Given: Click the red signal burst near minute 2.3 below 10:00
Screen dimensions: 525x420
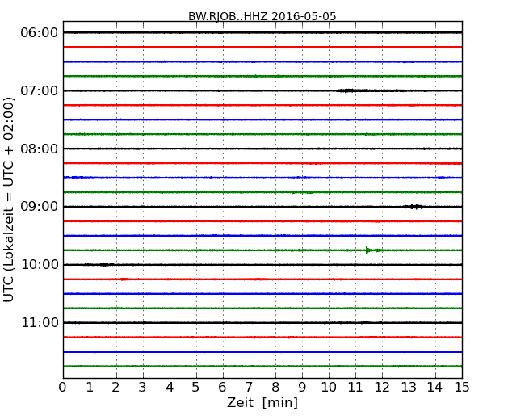Looking at the screenshot, I should click(x=124, y=279).
